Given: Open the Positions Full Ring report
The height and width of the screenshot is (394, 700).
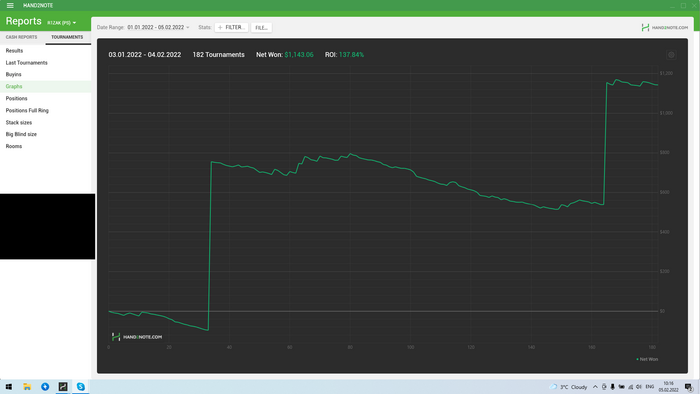Looking at the screenshot, I should [x=46, y=111].
